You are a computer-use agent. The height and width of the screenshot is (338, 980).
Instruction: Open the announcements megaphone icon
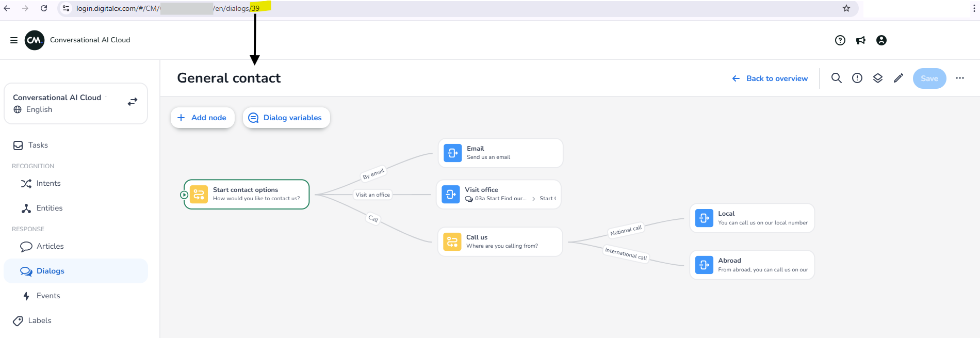(x=861, y=40)
